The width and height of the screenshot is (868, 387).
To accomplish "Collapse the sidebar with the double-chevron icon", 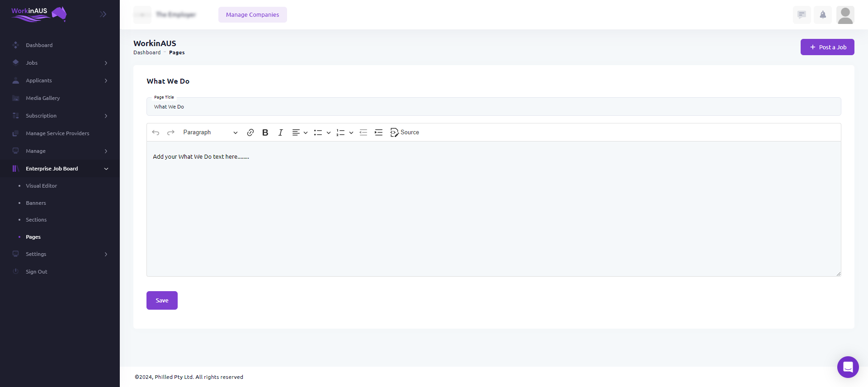I will pyautogui.click(x=103, y=14).
